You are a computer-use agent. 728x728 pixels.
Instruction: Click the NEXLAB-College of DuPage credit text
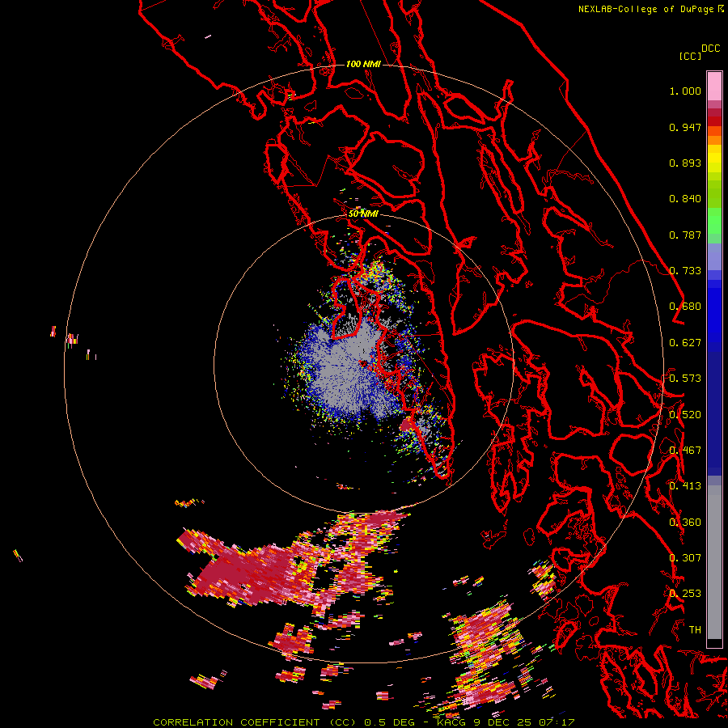click(645, 9)
